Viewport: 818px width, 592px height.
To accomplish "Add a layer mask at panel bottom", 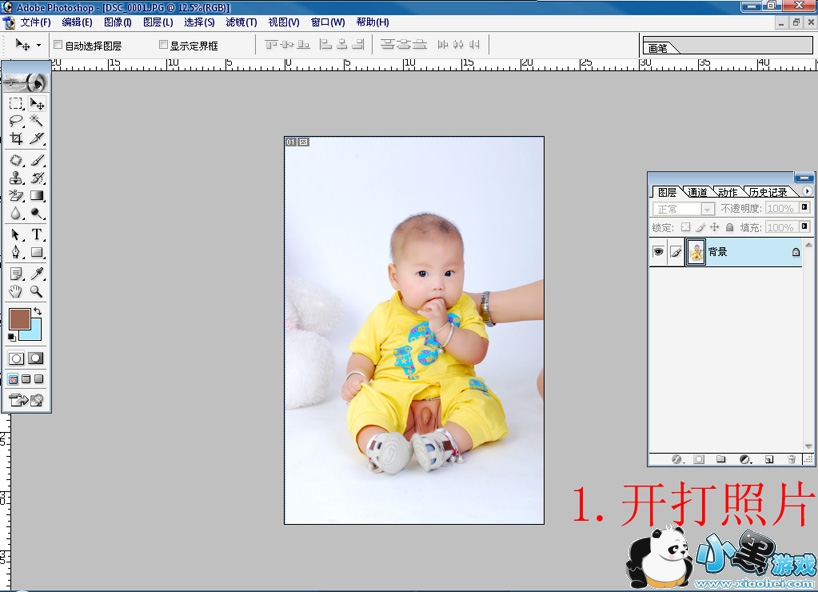I will (x=699, y=460).
